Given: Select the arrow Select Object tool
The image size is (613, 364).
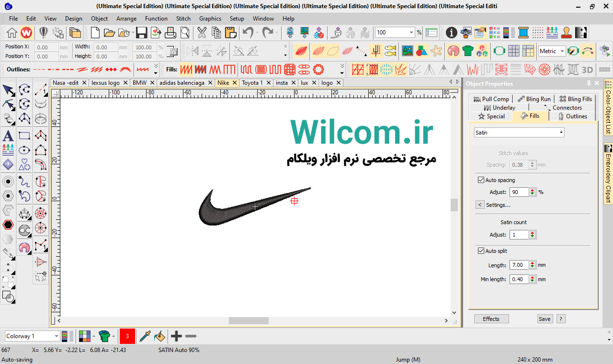Looking at the screenshot, I should [8, 90].
